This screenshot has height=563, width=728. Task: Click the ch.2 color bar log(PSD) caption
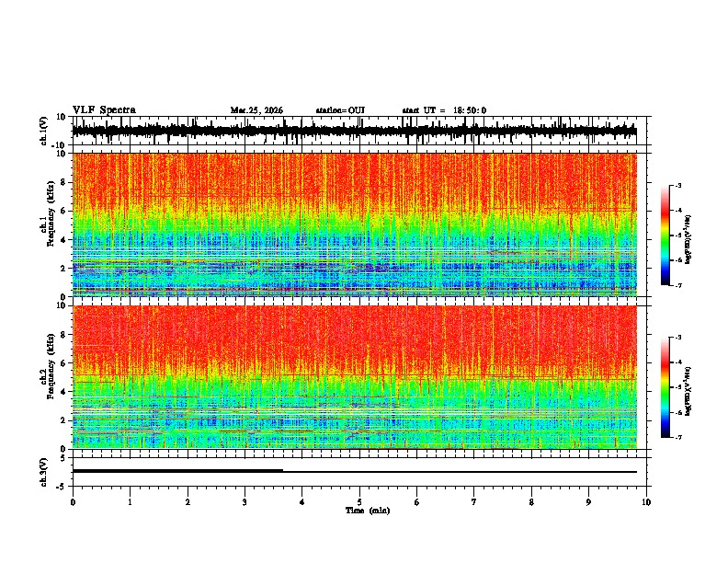(x=688, y=391)
